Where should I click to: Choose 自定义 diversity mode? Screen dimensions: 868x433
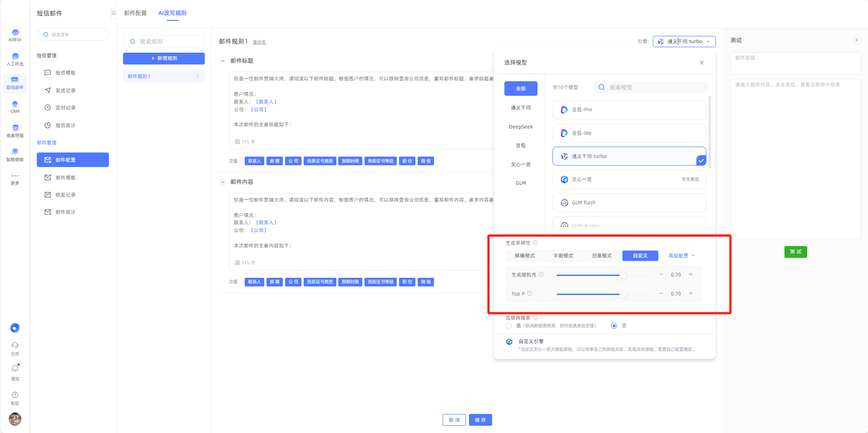click(641, 256)
